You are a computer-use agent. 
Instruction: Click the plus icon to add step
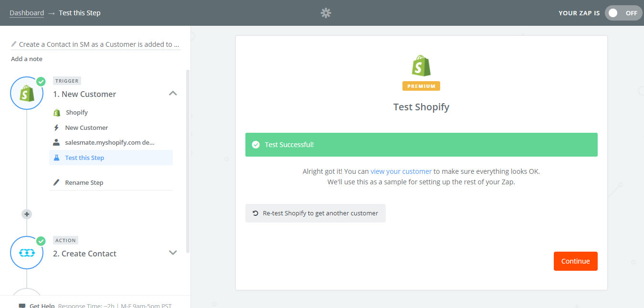tap(27, 214)
